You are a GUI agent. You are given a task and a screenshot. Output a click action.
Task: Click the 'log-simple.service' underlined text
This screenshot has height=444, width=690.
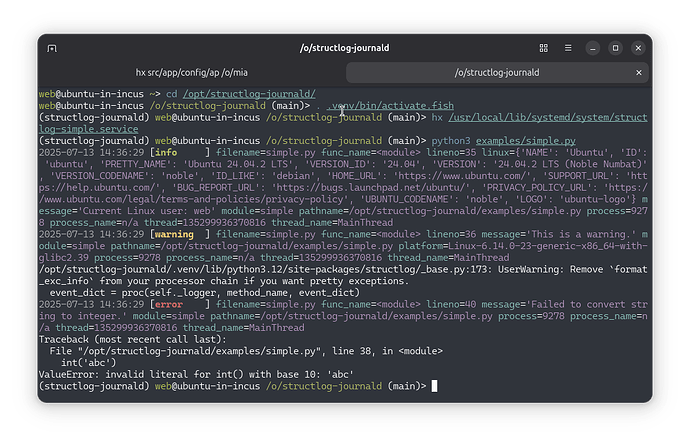88,129
